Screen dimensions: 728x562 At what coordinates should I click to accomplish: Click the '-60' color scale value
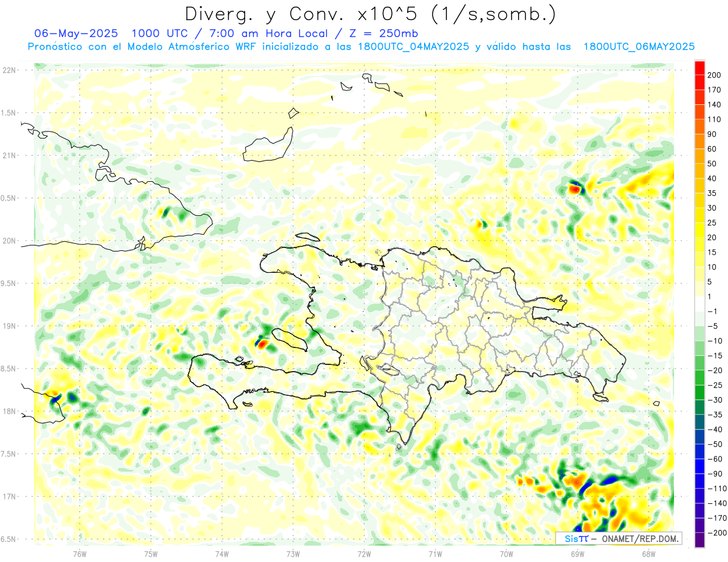716,459
